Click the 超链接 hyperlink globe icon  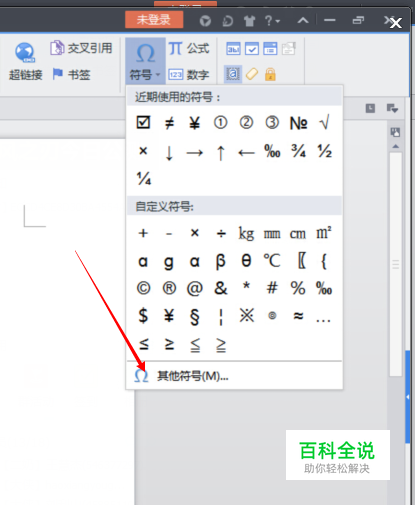25,52
